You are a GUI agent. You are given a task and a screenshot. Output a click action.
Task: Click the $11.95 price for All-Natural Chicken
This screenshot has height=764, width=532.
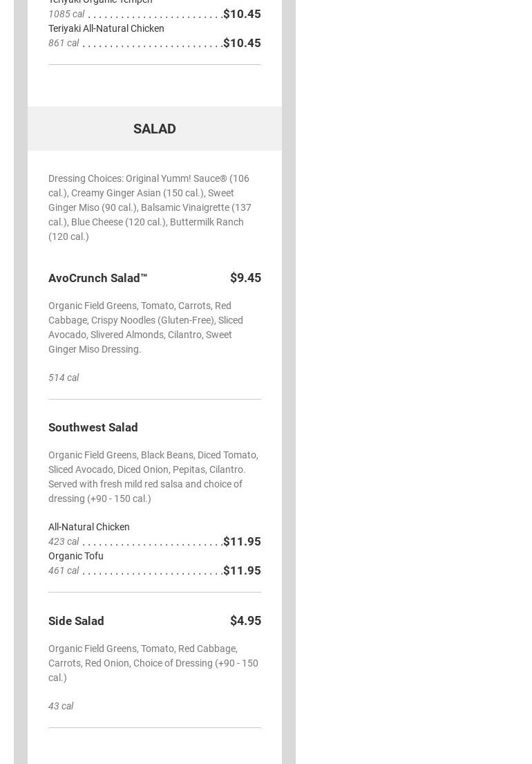pyautogui.click(x=242, y=541)
